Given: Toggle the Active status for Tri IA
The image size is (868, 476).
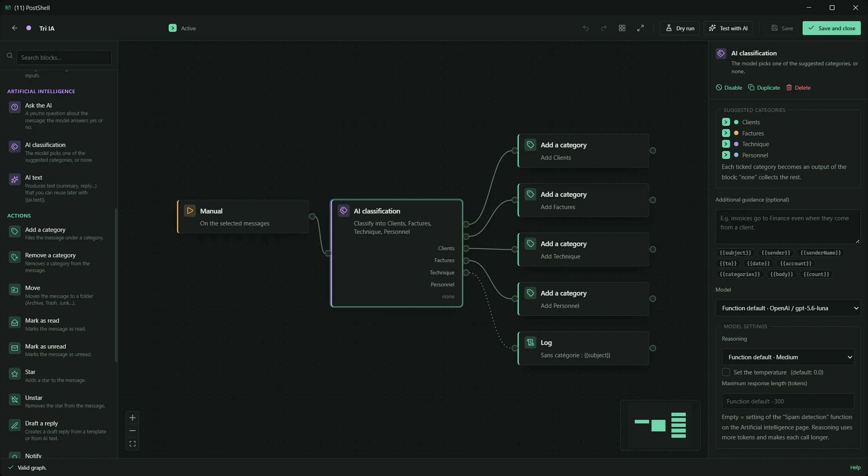Looking at the screenshot, I should [x=172, y=28].
